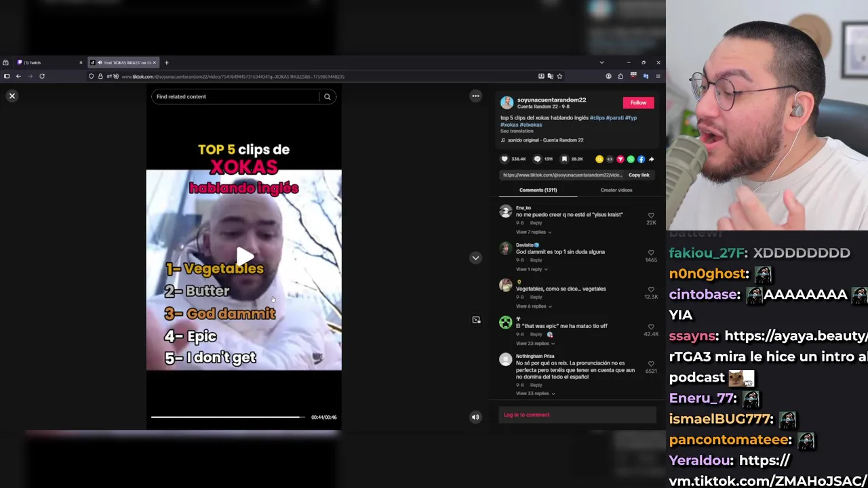Image resolution: width=868 pixels, height=488 pixels.
Task: Expand View 23 replies under epic comment
Action: tap(534, 344)
